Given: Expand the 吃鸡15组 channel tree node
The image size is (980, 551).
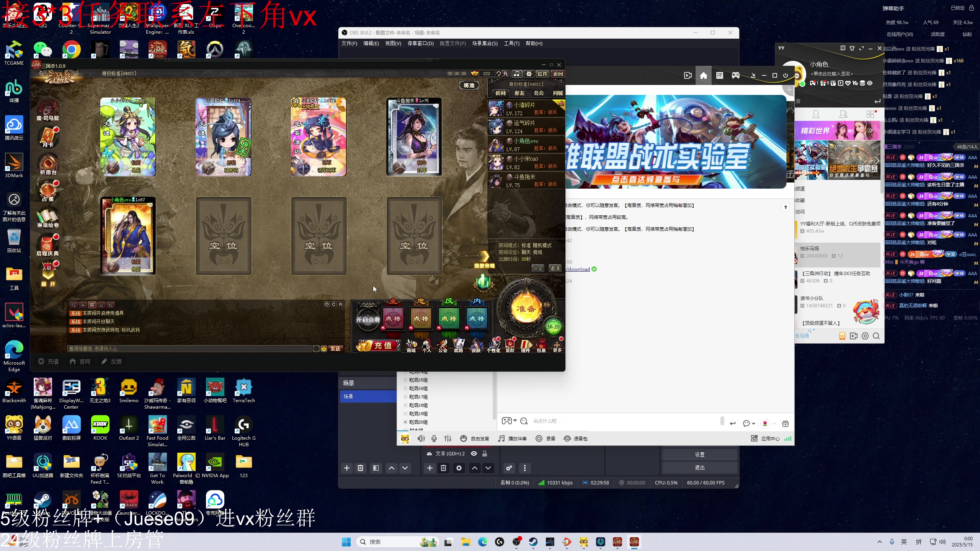Looking at the screenshot, I should click(405, 380).
